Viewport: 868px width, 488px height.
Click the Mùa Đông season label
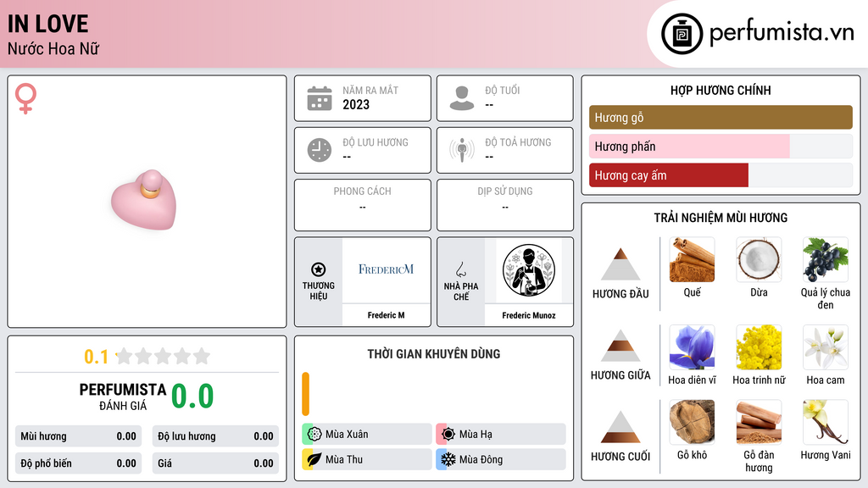click(x=481, y=459)
